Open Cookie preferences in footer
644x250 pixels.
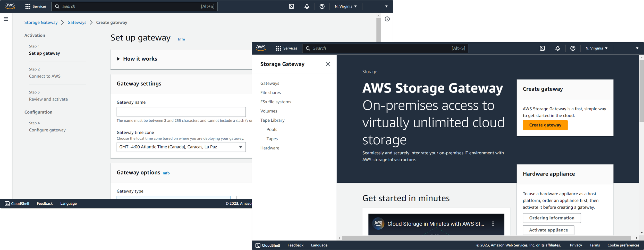pos(623,245)
